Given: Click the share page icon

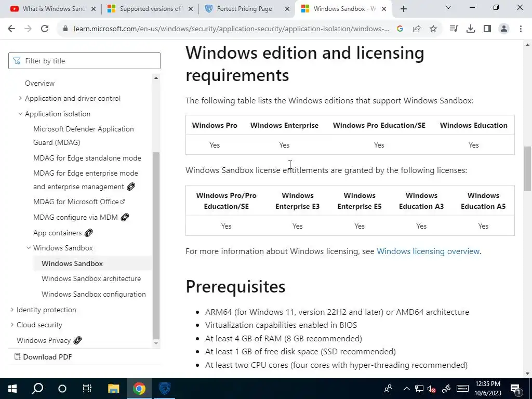Looking at the screenshot, I should coord(417,29).
